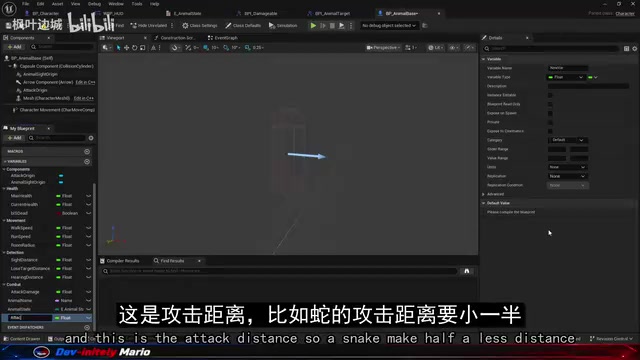
Task: Enable the Blueprint Read Only checkbox
Action: point(550,104)
